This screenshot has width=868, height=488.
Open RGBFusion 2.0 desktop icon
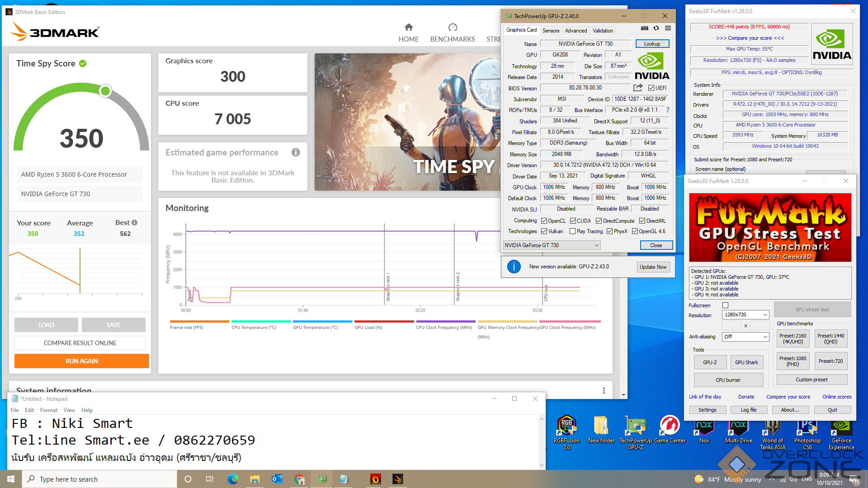pyautogui.click(x=566, y=432)
